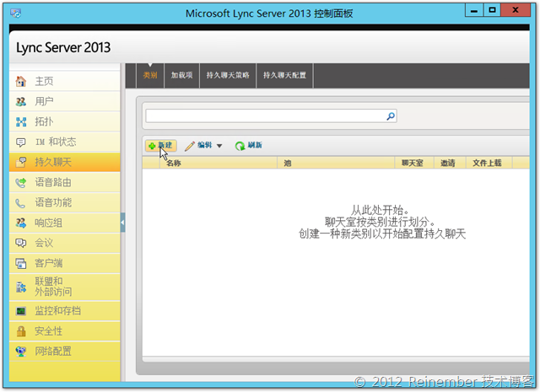Maximize the Lync Server control panel window

(492, 10)
